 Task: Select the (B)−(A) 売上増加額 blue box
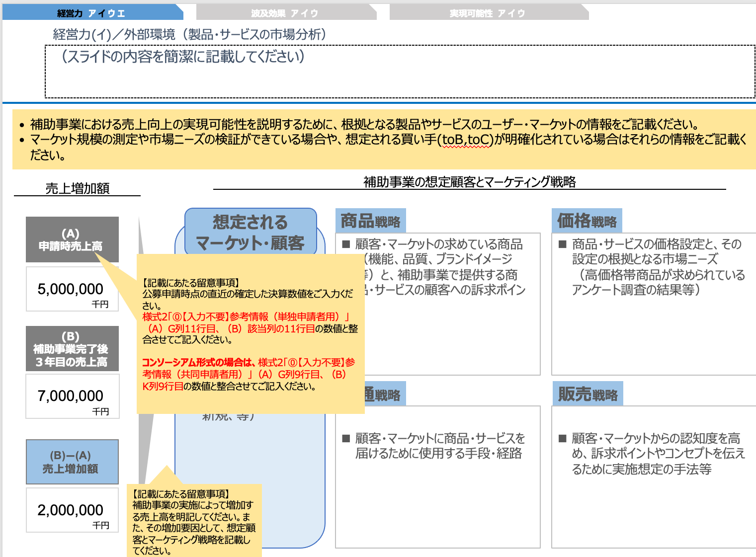coord(72,462)
